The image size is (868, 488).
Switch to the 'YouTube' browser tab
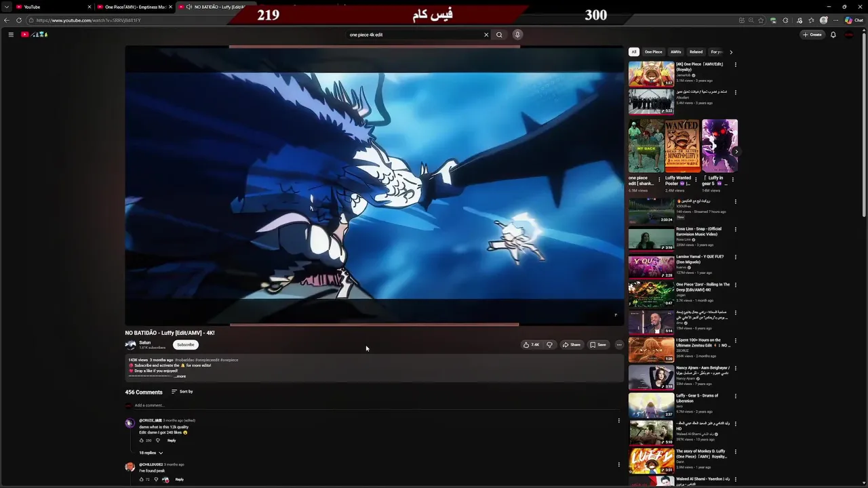(x=54, y=7)
